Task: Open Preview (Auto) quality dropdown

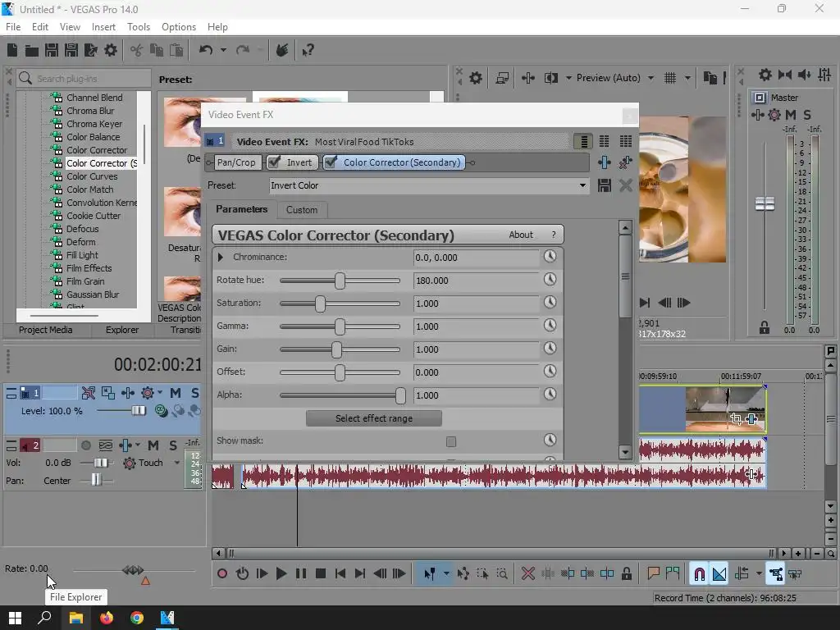Action: (x=651, y=78)
